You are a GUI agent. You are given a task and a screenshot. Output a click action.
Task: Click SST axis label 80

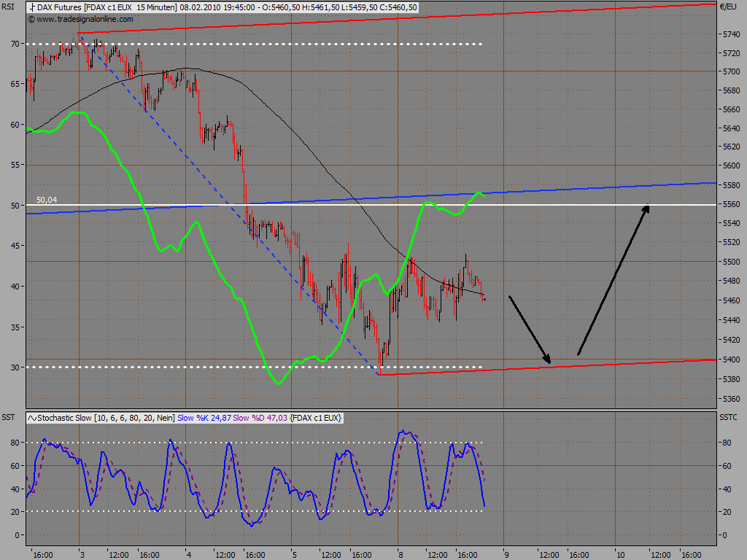(15, 443)
